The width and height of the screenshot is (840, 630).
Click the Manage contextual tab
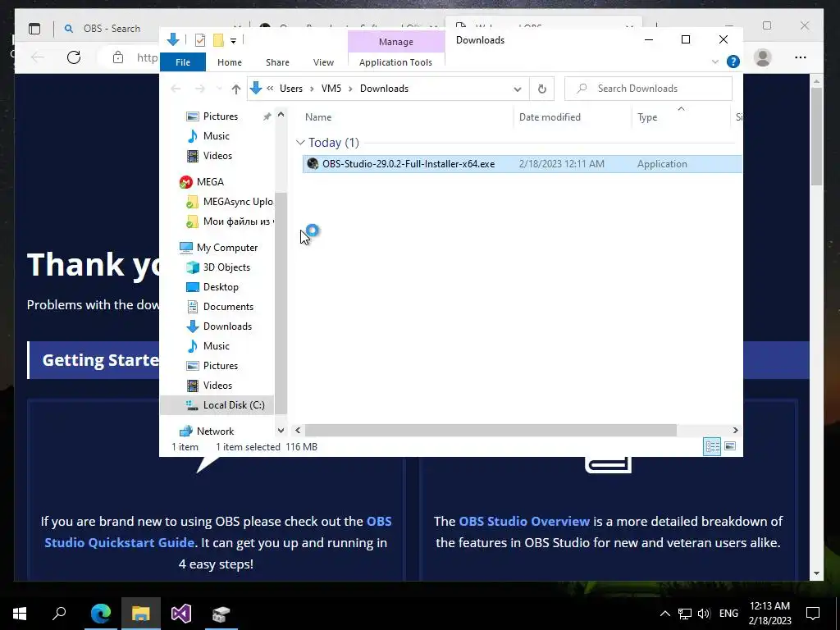[x=396, y=42]
